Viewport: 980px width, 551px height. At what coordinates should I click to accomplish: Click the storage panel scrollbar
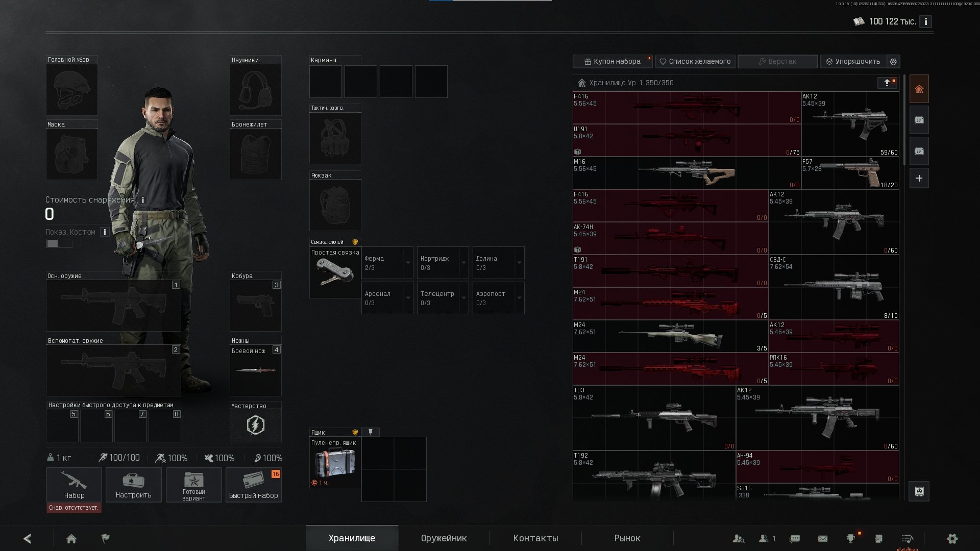pos(904,120)
